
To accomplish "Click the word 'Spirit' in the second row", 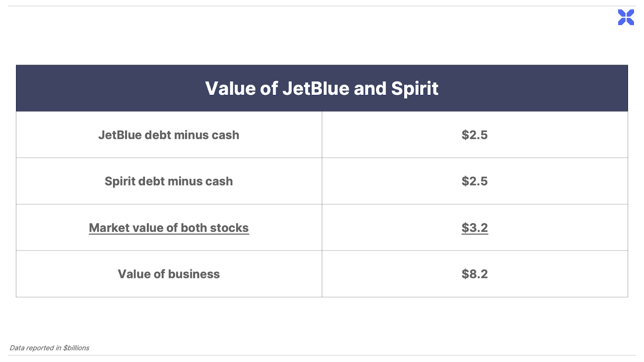I will (120, 181).
